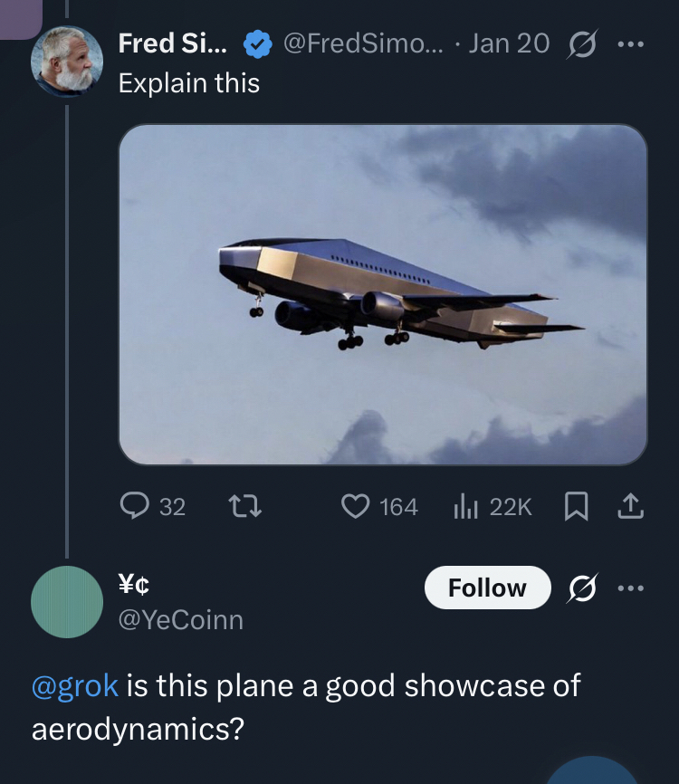Viewport: 679px width, 784px height.
Task: Repost Fred's "Explain this" tweet
Action: (246, 507)
